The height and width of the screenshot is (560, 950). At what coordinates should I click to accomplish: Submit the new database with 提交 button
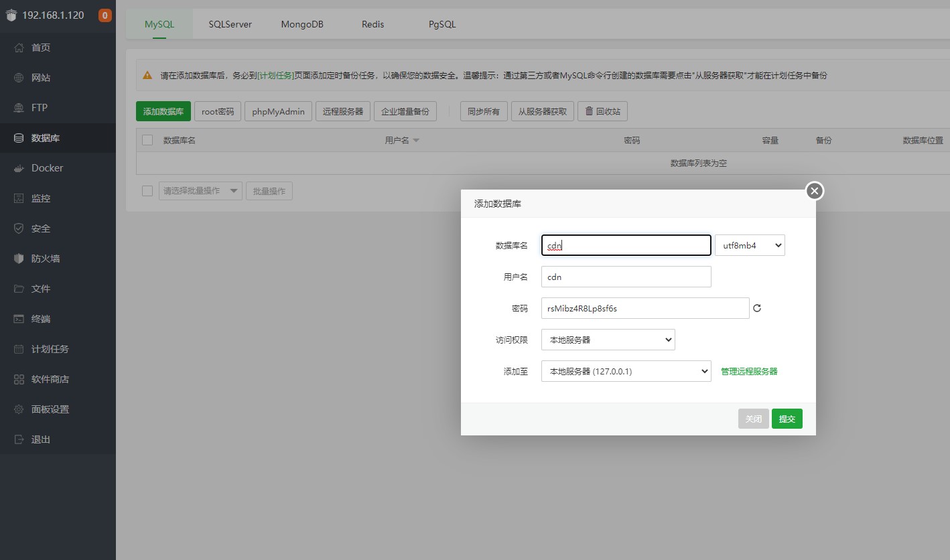pyautogui.click(x=787, y=418)
